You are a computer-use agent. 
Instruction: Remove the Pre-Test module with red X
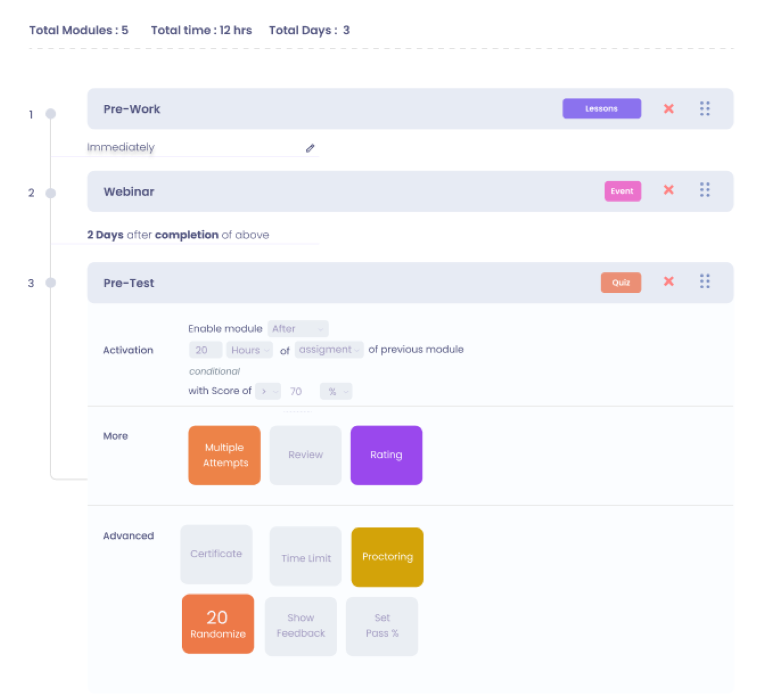668,281
